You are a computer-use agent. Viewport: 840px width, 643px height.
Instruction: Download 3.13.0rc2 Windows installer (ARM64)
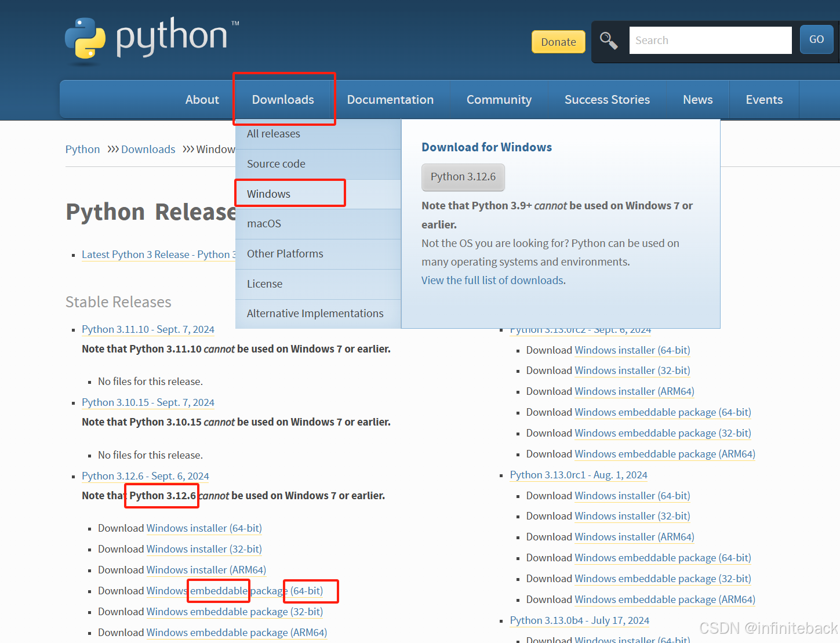pyautogui.click(x=635, y=391)
